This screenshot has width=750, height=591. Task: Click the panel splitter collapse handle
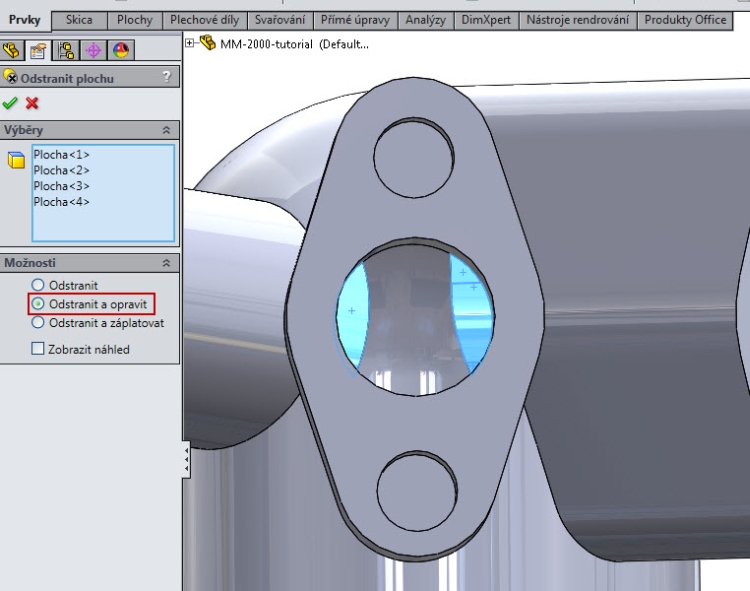(x=186, y=459)
